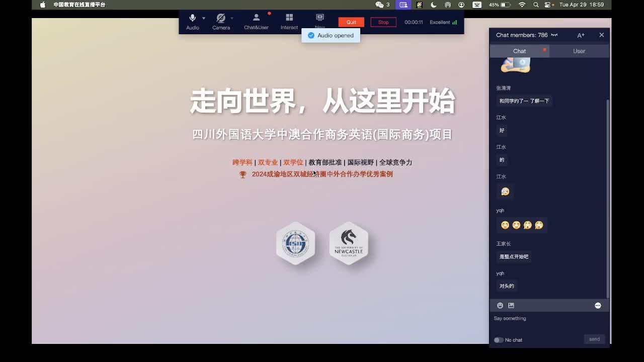Open the Wi-Fi menu
Screen dimensions: 644x362
point(522,5)
